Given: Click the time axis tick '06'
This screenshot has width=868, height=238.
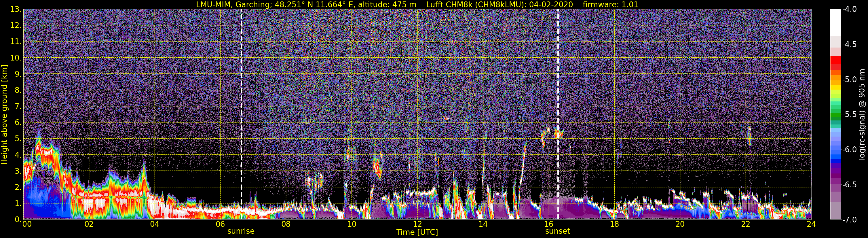Looking at the screenshot, I should pos(220,224).
